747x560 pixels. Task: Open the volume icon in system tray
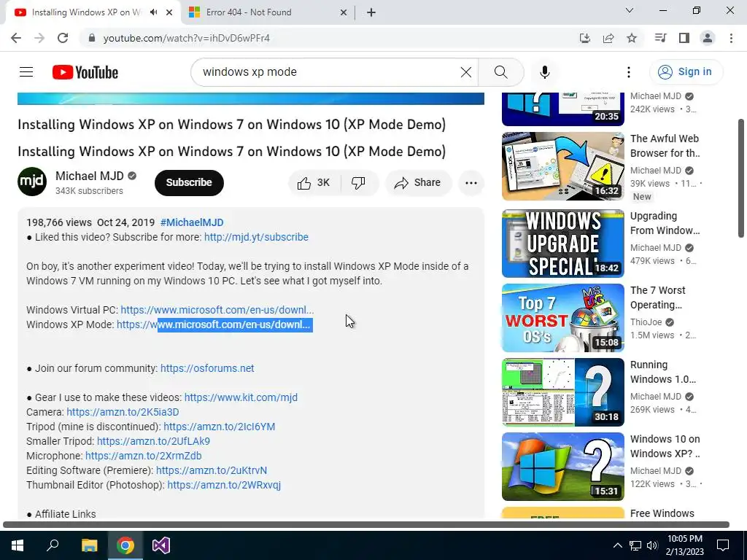pyautogui.click(x=652, y=545)
